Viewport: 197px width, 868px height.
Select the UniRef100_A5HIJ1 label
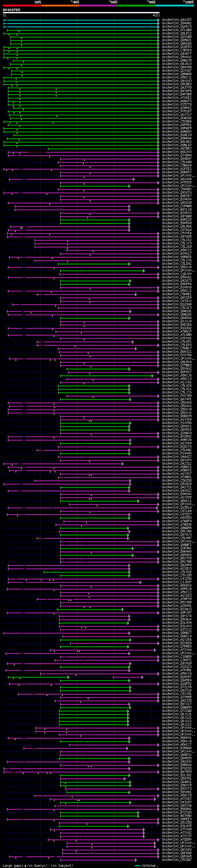click(177, 78)
